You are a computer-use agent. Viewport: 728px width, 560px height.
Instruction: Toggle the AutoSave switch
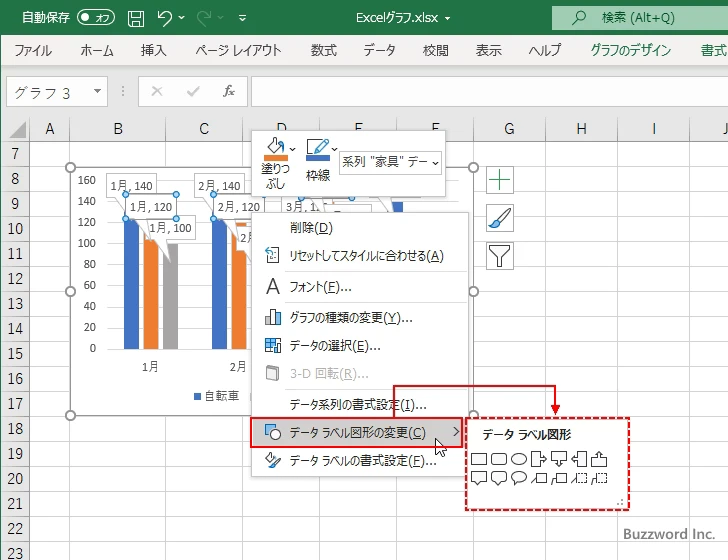pyautogui.click(x=96, y=18)
